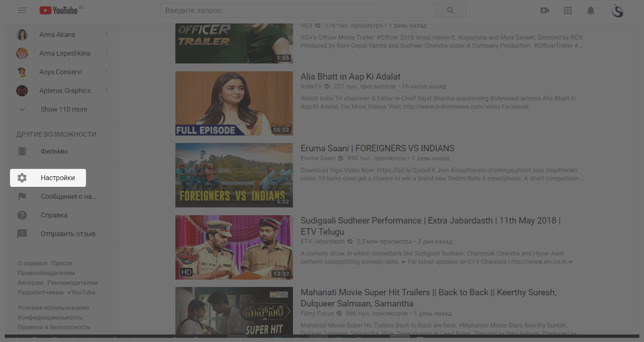Click Anna Lepeshkina channel avatar

point(22,53)
